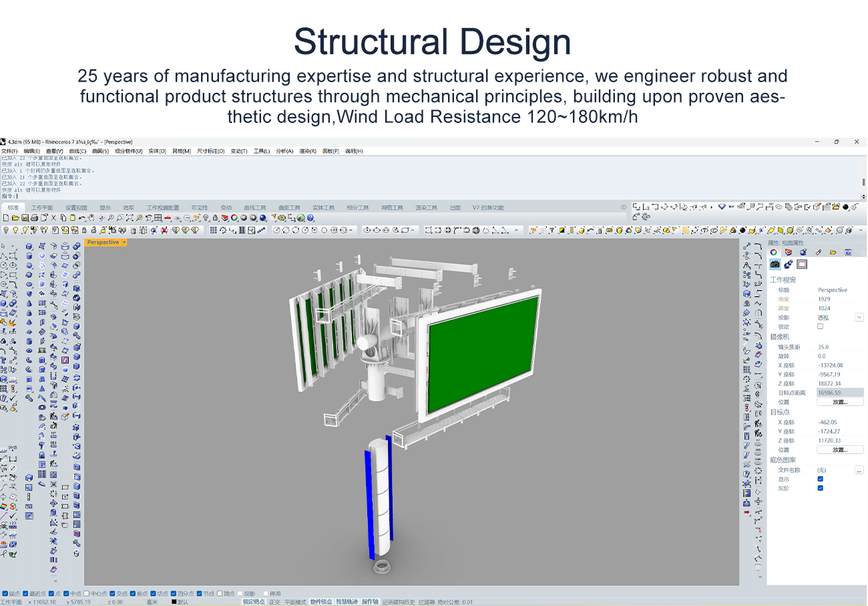Open the Perspective viewport title dropdown arrow
This screenshot has width=868, height=606.
[x=124, y=243]
